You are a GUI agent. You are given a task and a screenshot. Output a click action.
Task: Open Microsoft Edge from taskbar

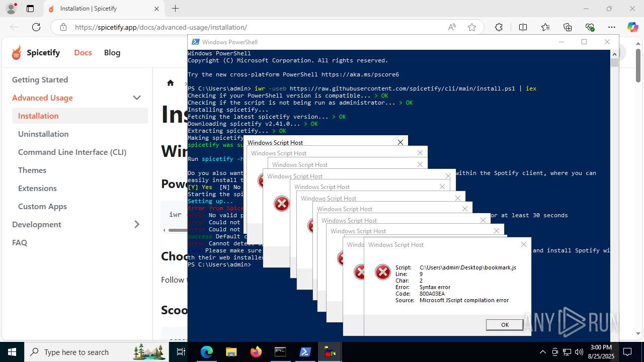click(x=207, y=352)
